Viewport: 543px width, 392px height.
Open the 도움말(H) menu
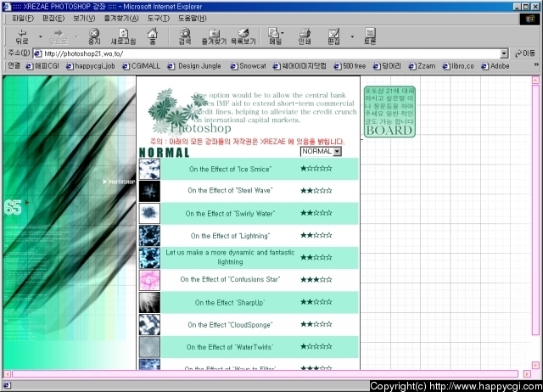193,19
